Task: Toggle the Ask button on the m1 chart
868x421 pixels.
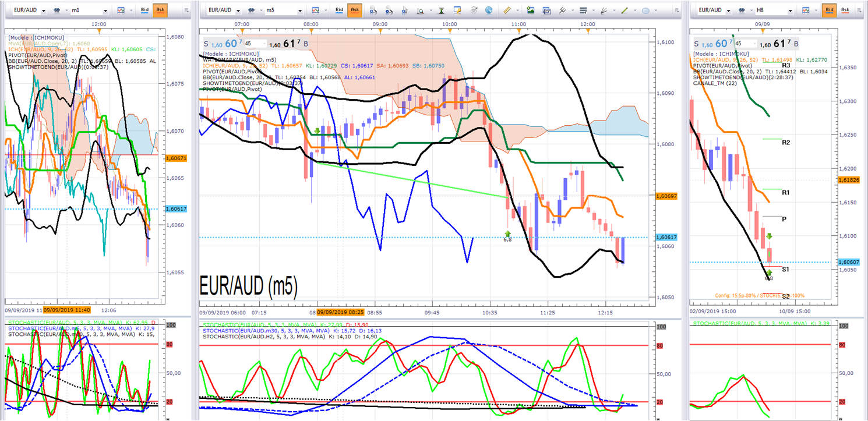Action: tap(160, 10)
